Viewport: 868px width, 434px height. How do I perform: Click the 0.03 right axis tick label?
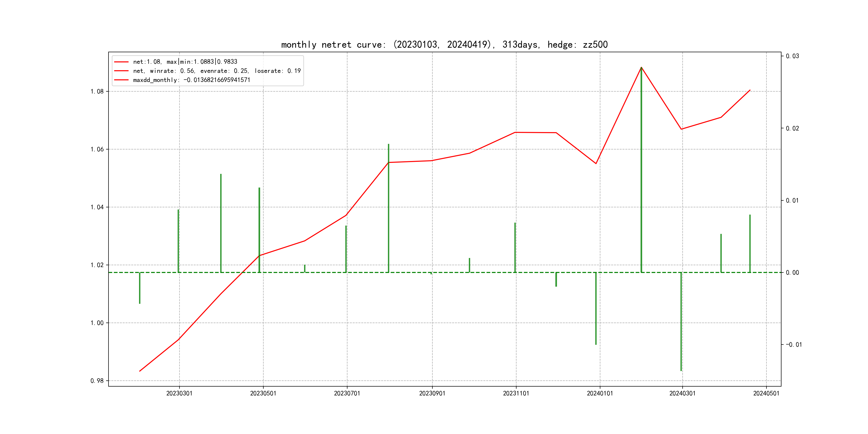click(792, 56)
